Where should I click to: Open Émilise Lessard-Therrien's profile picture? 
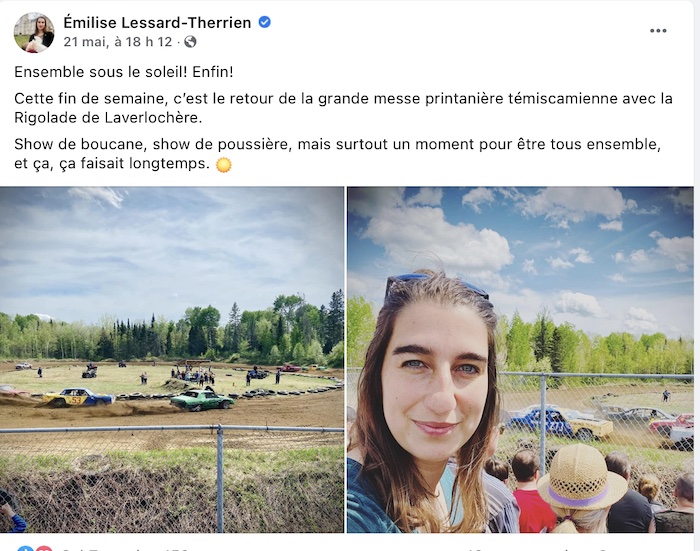[x=34, y=33]
